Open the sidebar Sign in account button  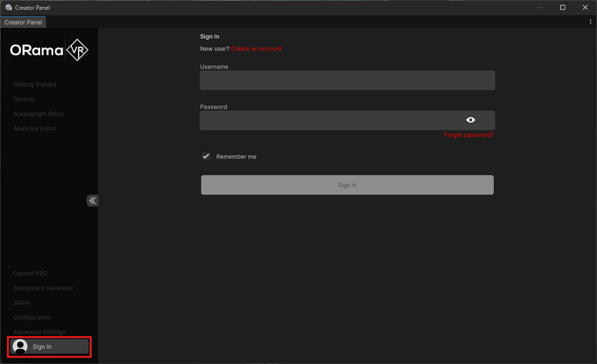49,346
